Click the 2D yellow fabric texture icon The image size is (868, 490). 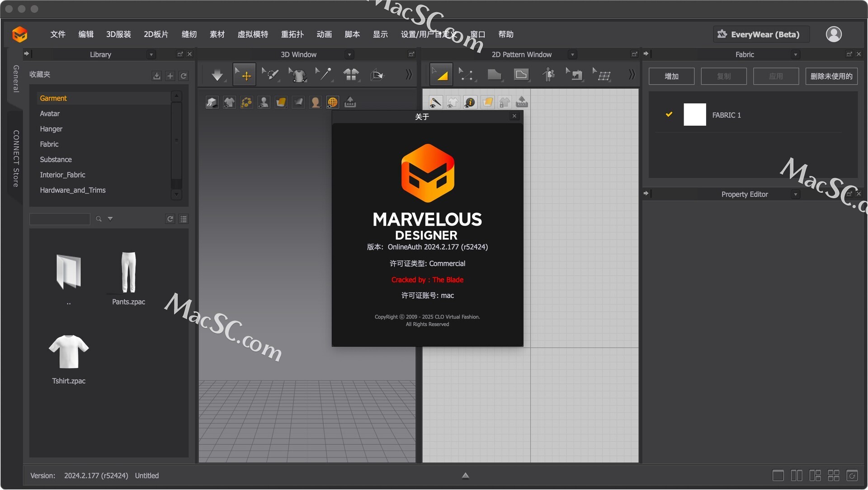tap(487, 103)
